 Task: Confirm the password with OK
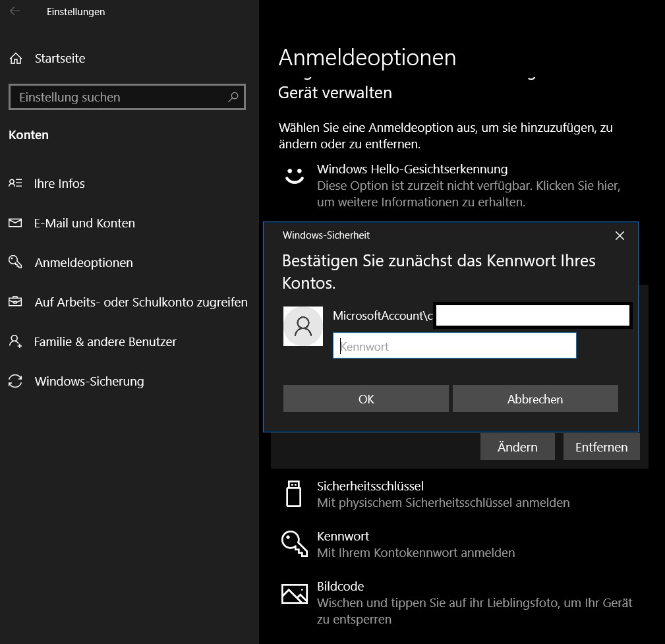point(366,399)
